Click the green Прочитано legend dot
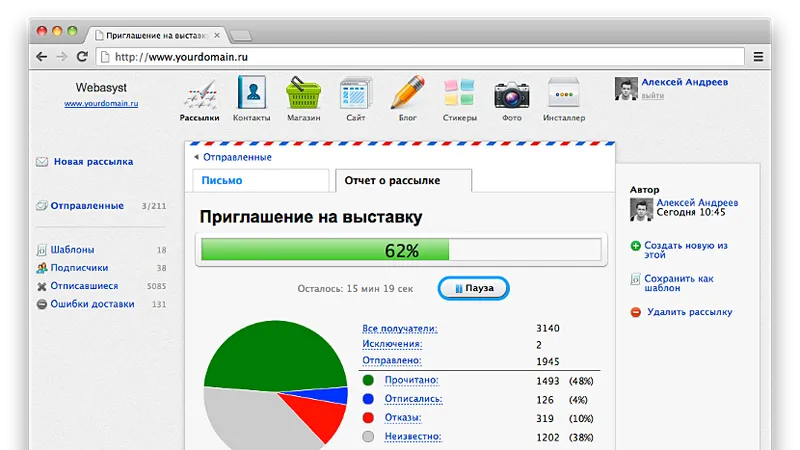 click(x=368, y=380)
